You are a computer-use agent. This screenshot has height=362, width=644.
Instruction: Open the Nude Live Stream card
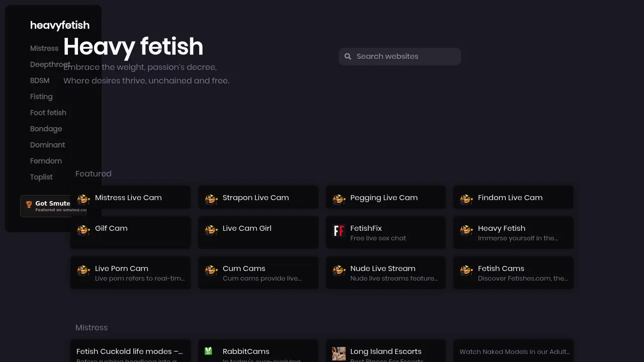[x=385, y=273]
